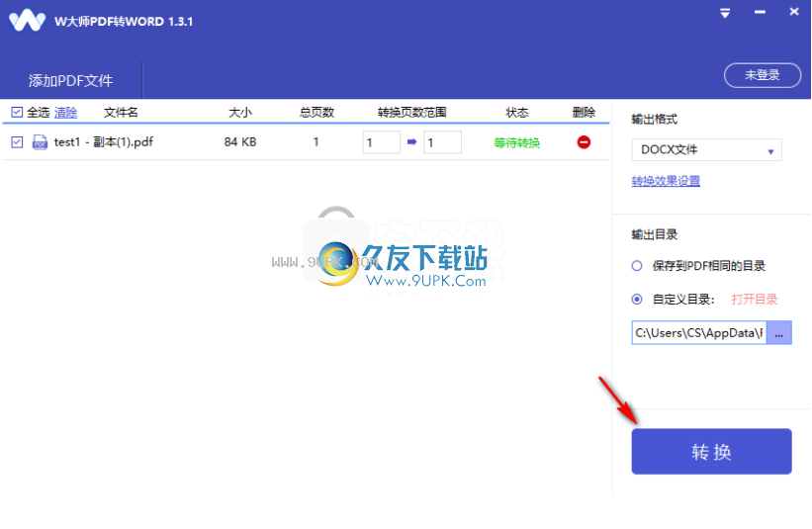Minimize the W大师PDF转WORD window
This screenshot has height=529, width=812.
tap(760, 12)
